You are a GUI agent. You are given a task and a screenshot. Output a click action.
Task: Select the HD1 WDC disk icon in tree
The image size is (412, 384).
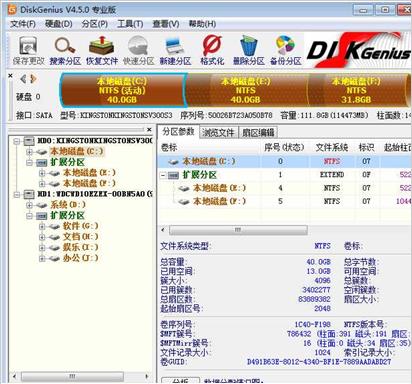coord(29,194)
